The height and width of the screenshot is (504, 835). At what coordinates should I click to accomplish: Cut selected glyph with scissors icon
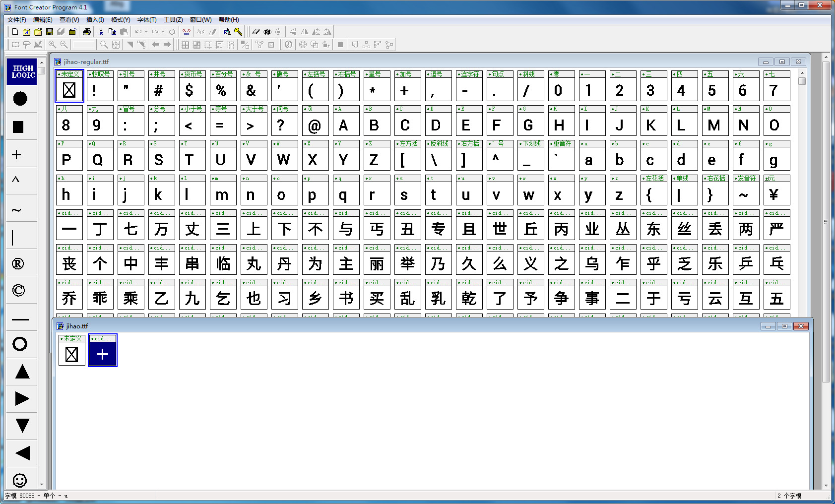[x=101, y=32]
